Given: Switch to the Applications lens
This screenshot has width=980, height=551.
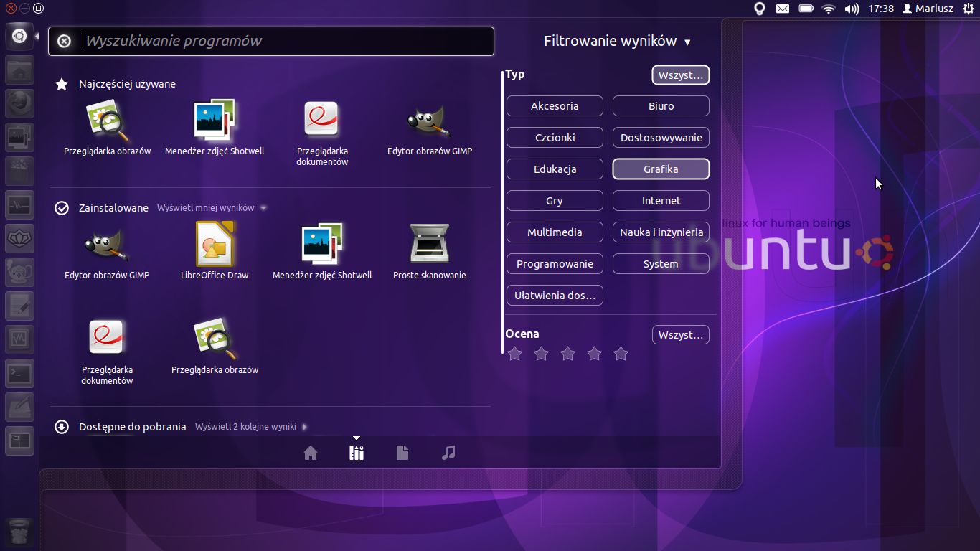Looking at the screenshot, I should click(357, 453).
